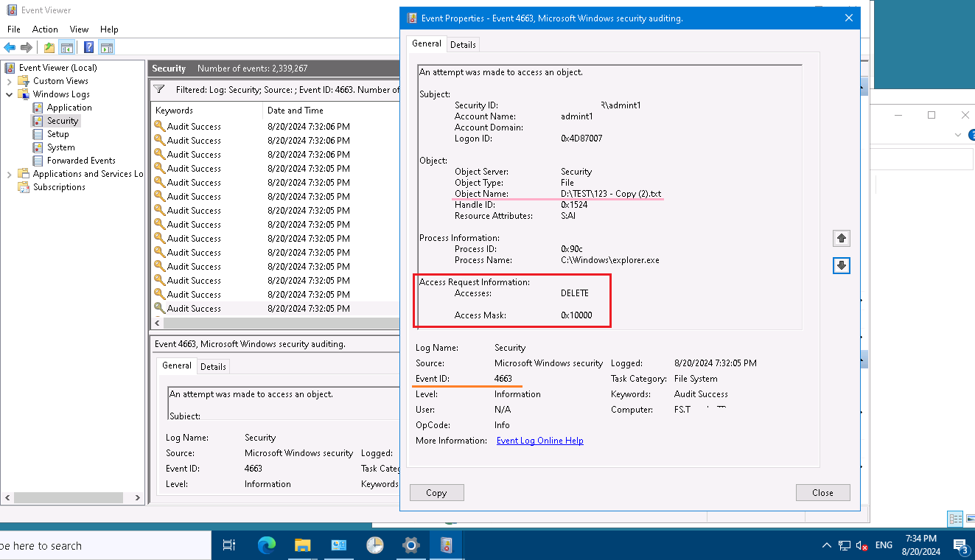This screenshot has width=975, height=560.
Task: Open the network status tray icon
Action: 845,545
